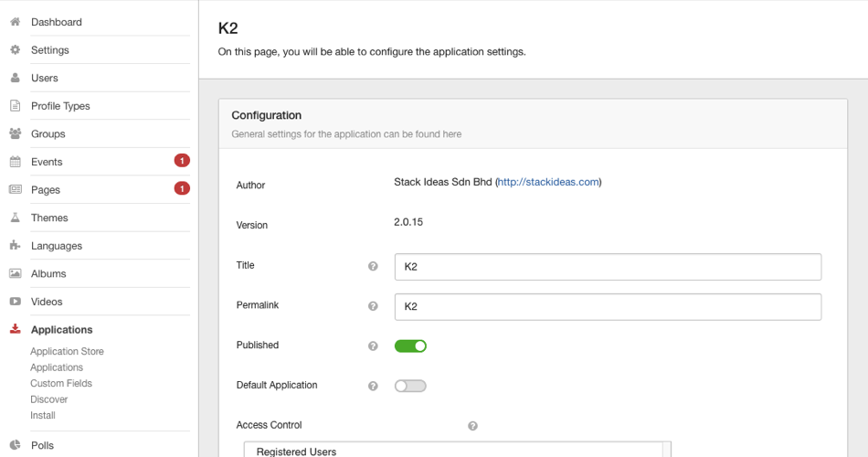
Task: Disable the Published toggle switch
Action: click(410, 345)
